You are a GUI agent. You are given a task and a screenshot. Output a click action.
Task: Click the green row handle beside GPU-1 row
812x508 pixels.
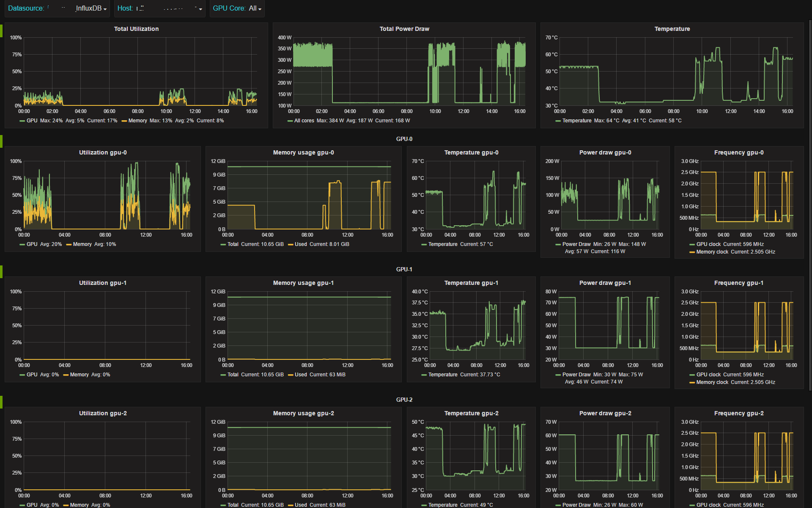pos(1,272)
